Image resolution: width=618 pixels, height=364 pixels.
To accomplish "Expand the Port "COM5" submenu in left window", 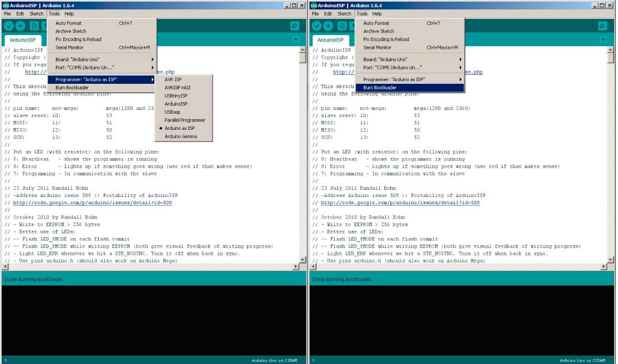I will 101,68.
